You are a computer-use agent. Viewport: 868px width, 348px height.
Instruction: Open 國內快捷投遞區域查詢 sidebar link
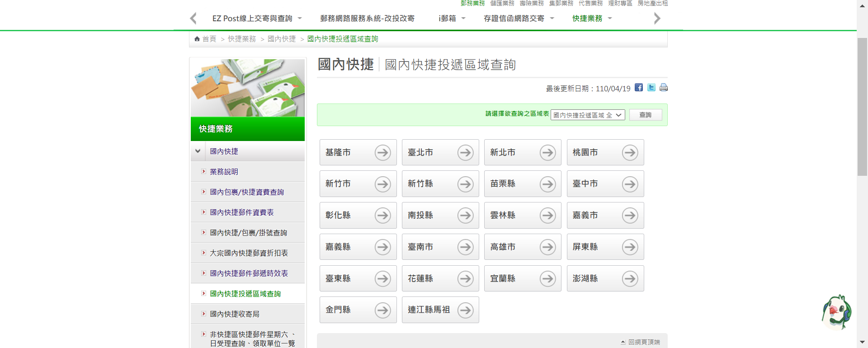click(245, 294)
